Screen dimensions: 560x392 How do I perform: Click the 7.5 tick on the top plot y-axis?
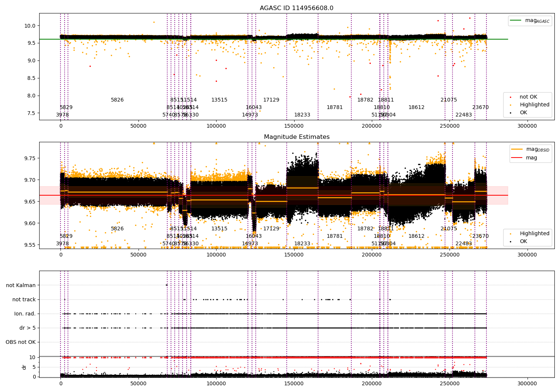31,113
